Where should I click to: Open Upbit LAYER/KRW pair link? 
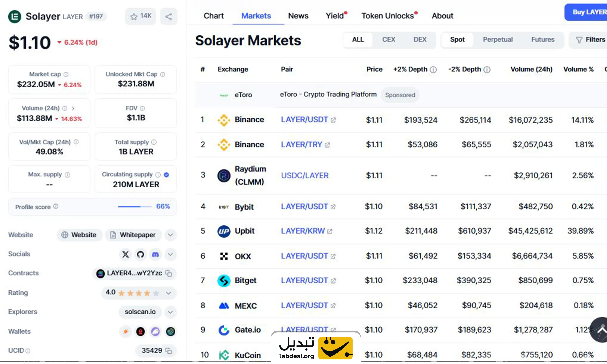303,231
